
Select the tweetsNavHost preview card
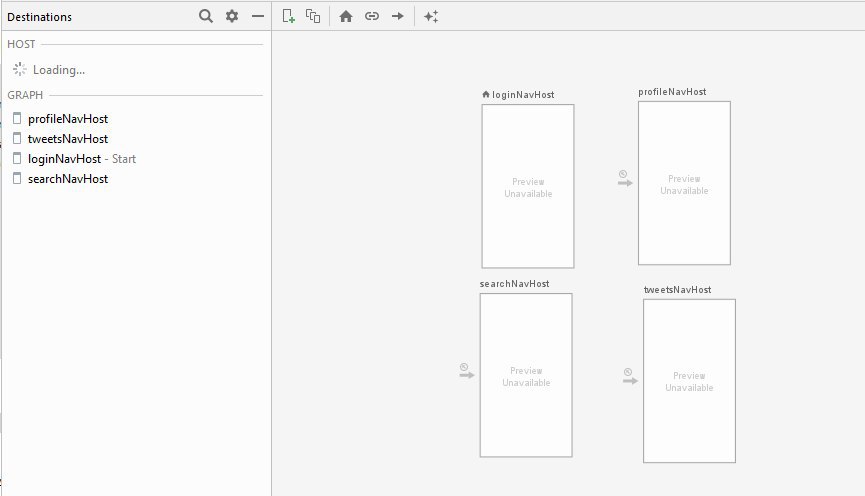tap(689, 381)
